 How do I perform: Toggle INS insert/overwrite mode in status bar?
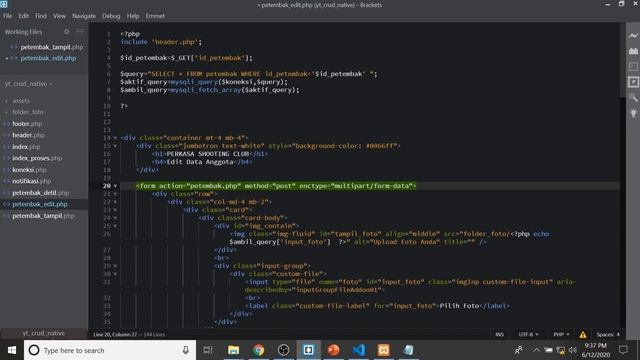(500, 334)
